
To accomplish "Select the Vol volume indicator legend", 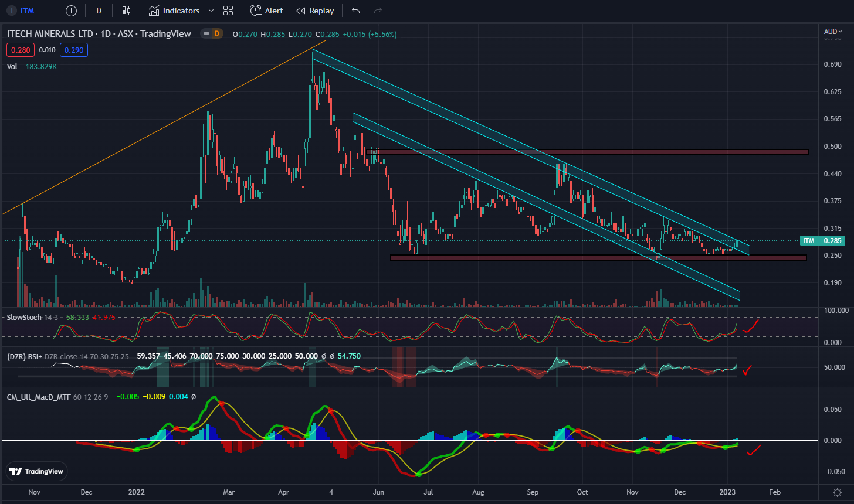I will click(x=12, y=66).
